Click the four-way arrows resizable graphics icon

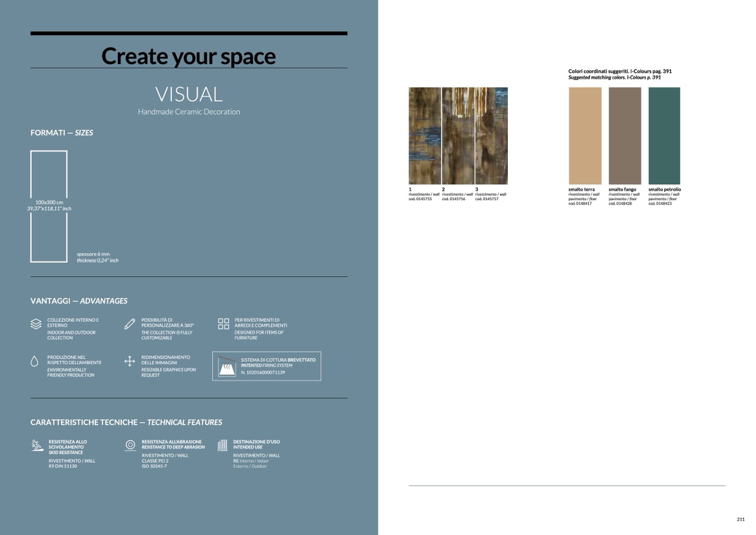(x=129, y=362)
